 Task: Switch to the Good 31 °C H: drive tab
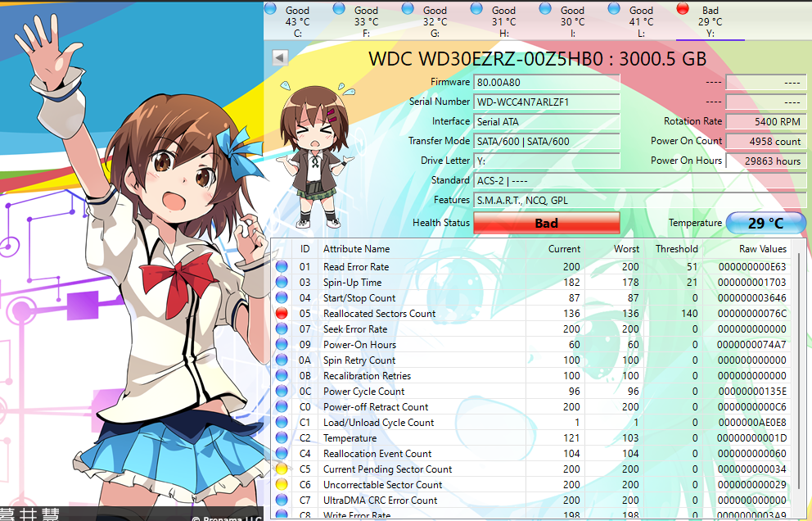[504, 21]
